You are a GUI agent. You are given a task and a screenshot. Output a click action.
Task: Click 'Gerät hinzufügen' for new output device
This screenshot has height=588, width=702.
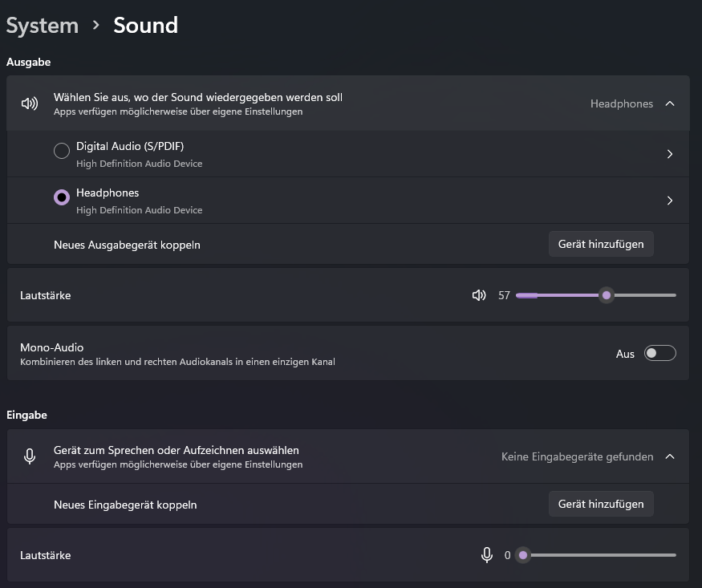point(601,244)
